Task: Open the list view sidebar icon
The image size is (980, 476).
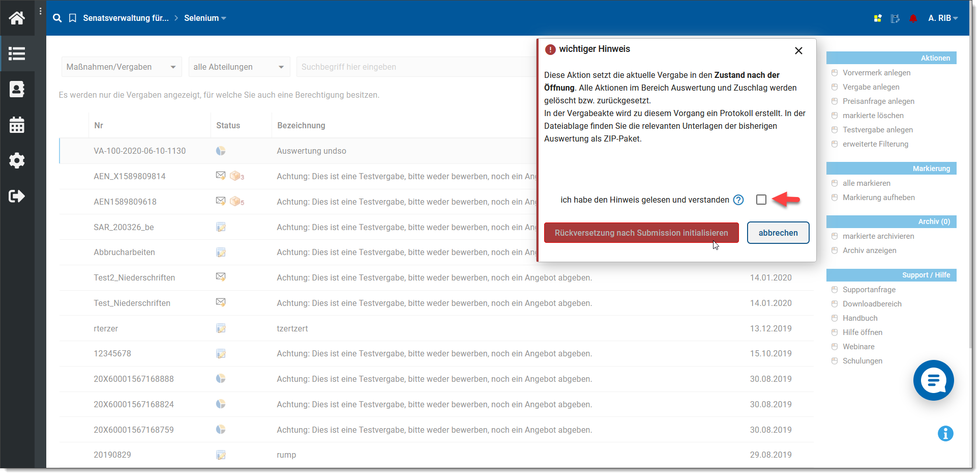Action: (x=17, y=53)
